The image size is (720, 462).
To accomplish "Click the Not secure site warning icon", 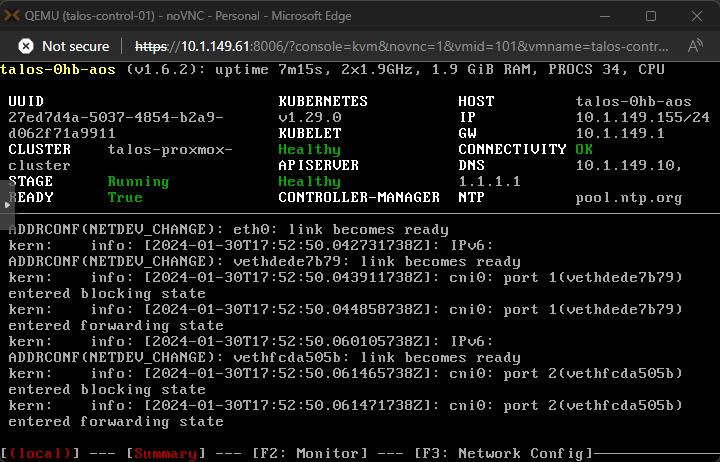I will click(x=26, y=46).
